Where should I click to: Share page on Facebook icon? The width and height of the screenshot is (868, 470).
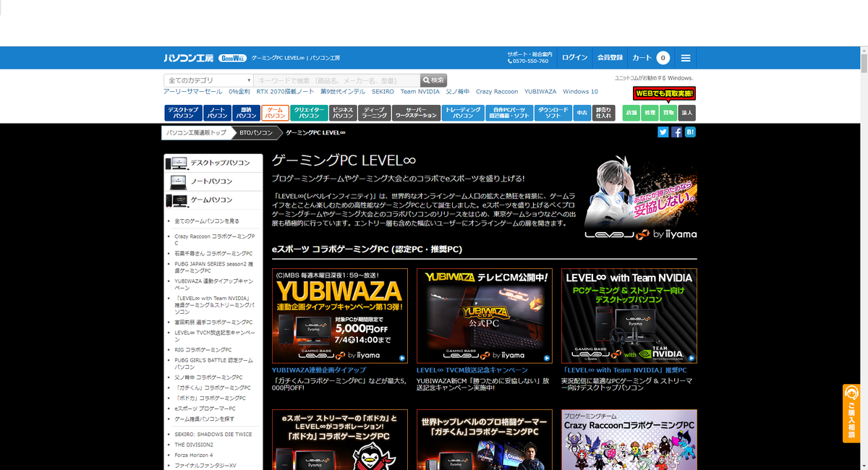pos(677,132)
